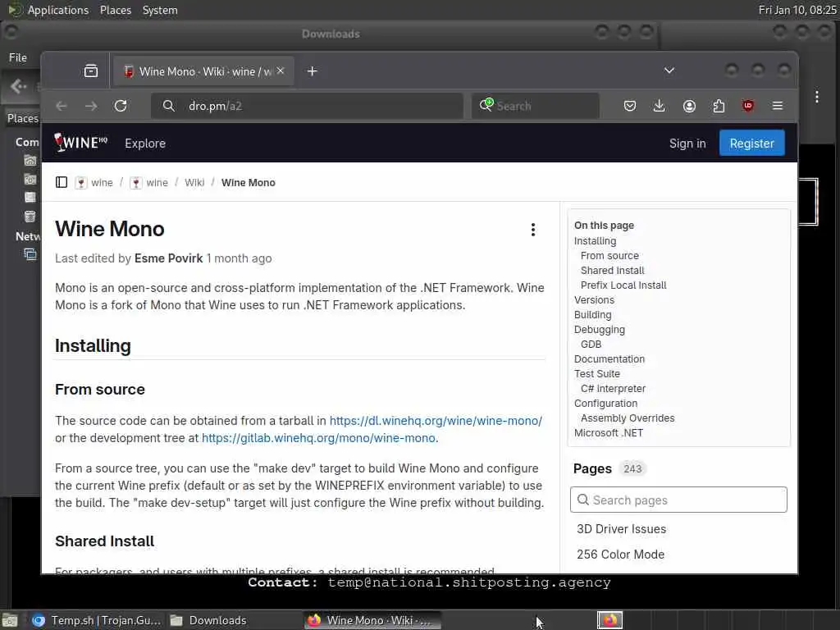
Task: Click the address bar with dro.pm/a2
Action: pyautogui.click(x=307, y=106)
